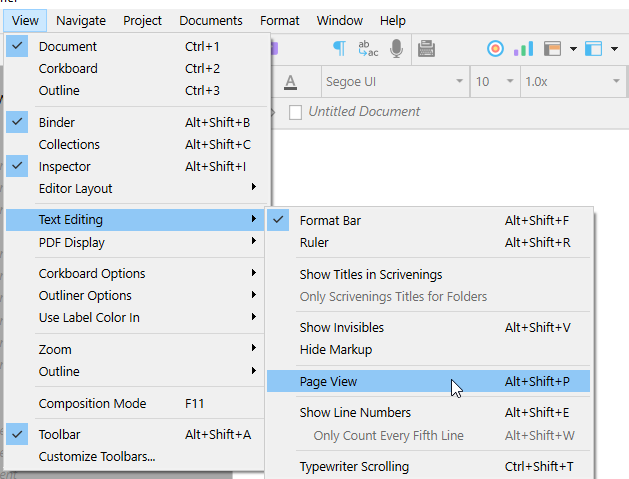
Task: Open the Segoe UI font dropdown
Action: (x=395, y=82)
